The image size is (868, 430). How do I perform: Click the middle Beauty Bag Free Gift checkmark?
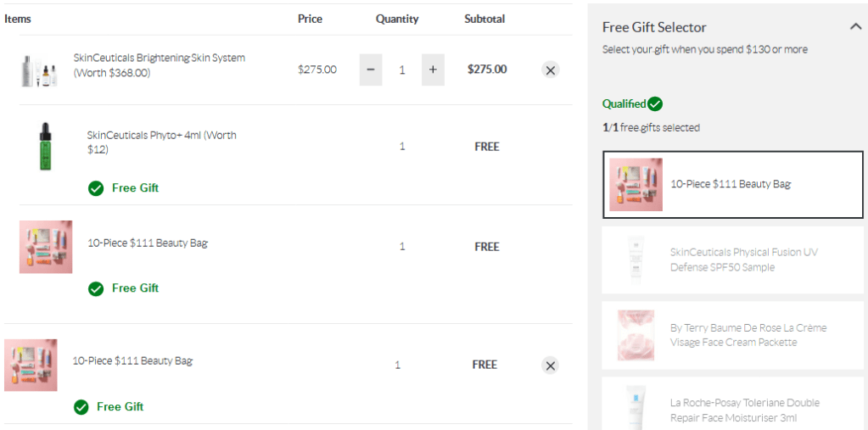point(96,288)
